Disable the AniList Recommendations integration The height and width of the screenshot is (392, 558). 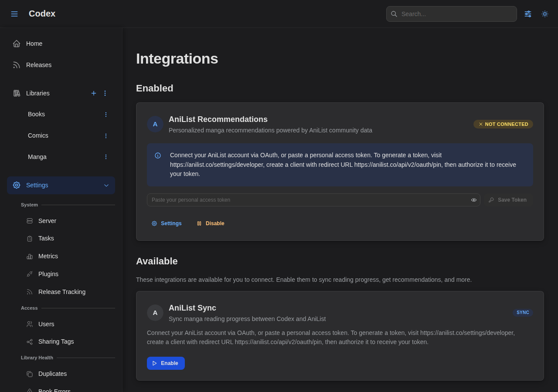click(211, 223)
